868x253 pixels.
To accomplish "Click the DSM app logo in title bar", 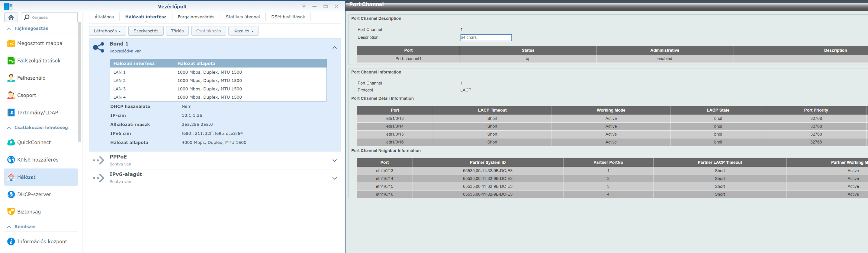I will [x=8, y=6].
